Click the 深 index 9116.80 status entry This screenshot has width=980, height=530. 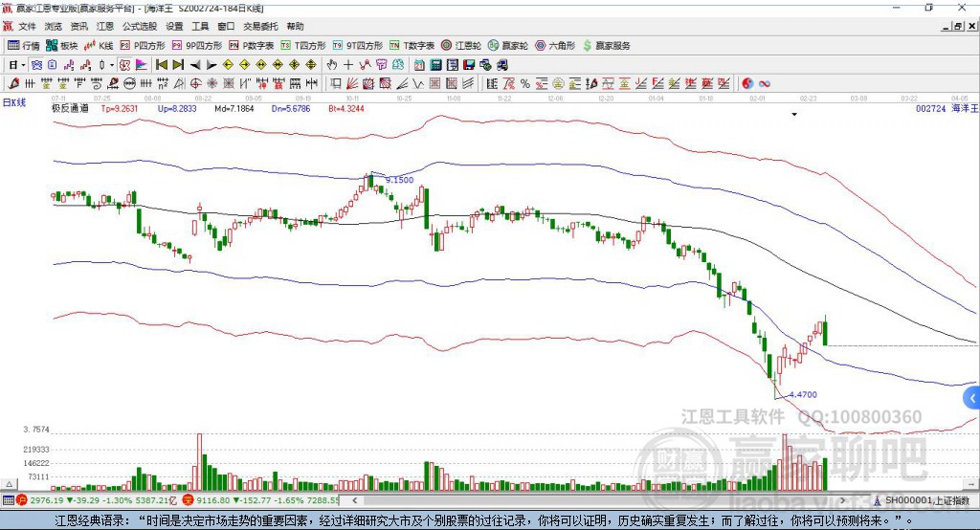(262, 500)
